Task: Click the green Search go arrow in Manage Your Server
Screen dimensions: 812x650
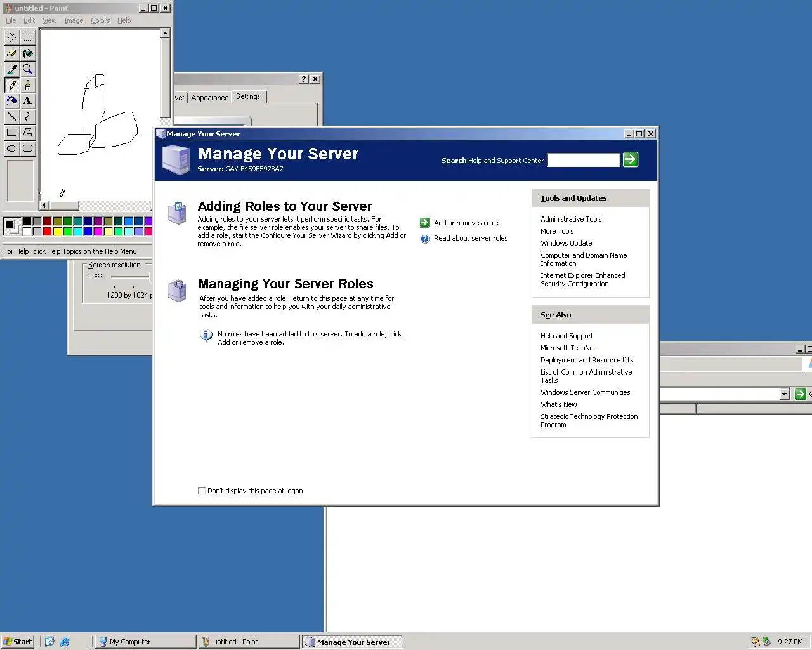Action: tap(631, 159)
